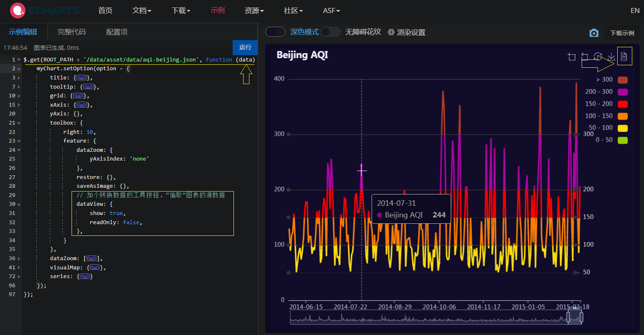Click the 'saveAsImage: {},' code line
Screen dimensions: 644x335
[103, 186]
